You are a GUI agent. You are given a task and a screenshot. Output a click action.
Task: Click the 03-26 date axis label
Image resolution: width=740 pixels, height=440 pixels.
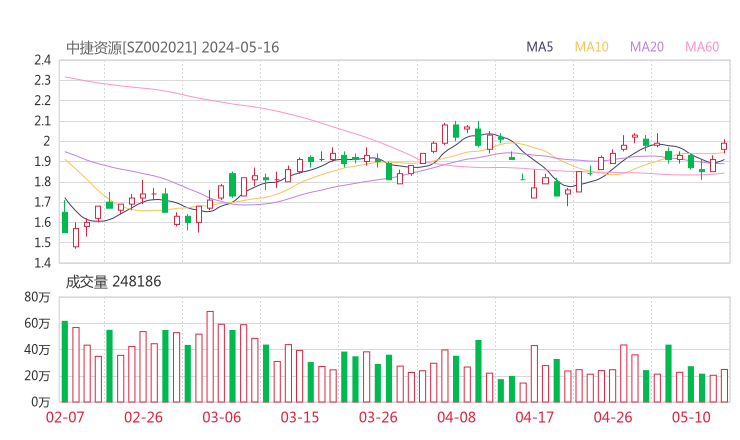click(378, 417)
